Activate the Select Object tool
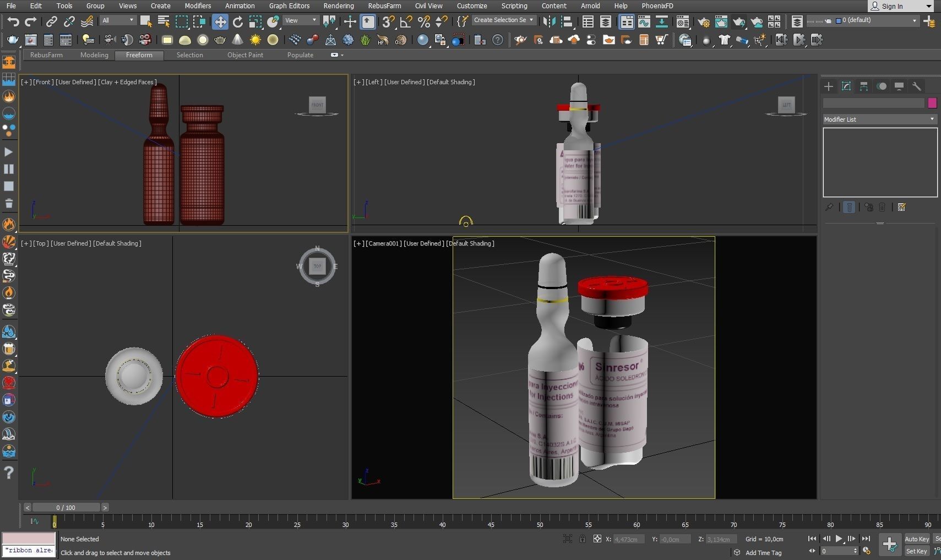The width and height of the screenshot is (941, 560). click(x=146, y=21)
